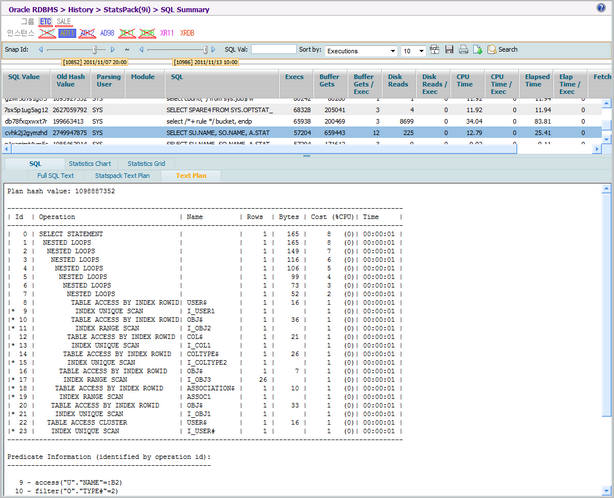614x498 pixels.
Task: Go to History breadcrumb
Action: [80, 10]
